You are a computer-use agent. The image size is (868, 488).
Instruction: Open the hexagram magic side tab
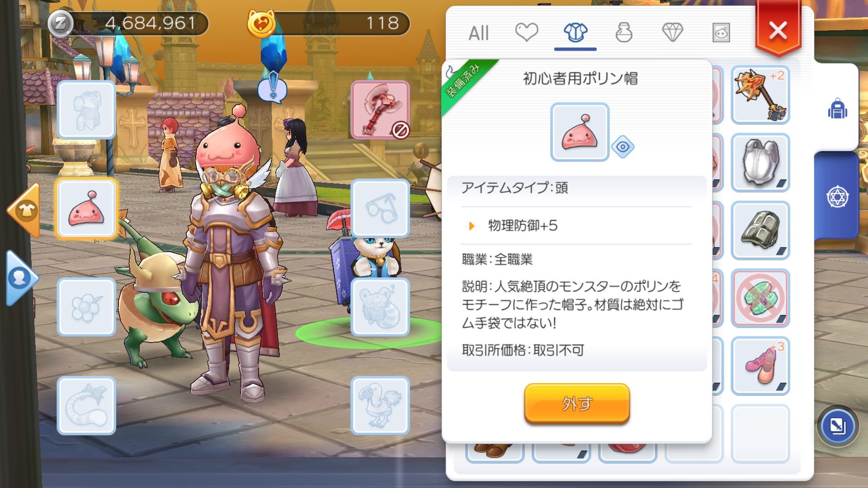pos(837,197)
